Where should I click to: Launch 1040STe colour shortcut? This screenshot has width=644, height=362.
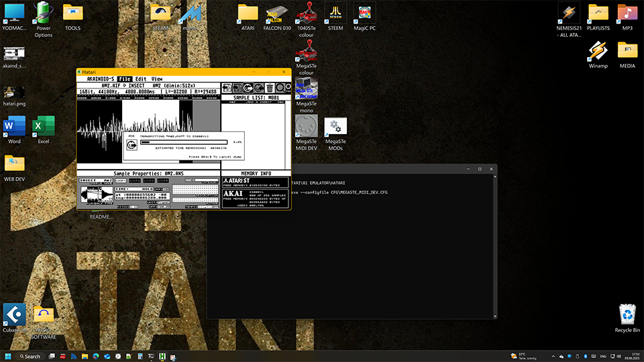tap(307, 19)
